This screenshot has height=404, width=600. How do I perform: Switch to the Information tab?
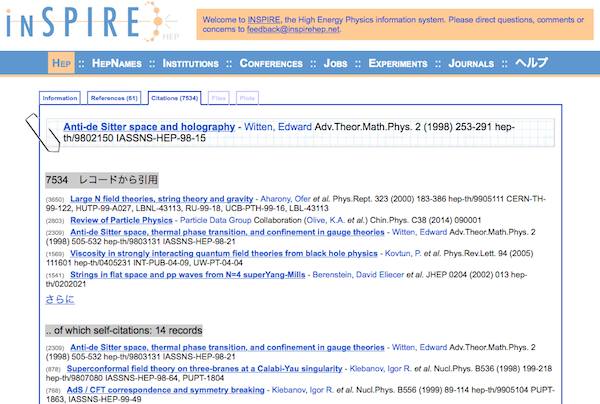tap(60, 98)
